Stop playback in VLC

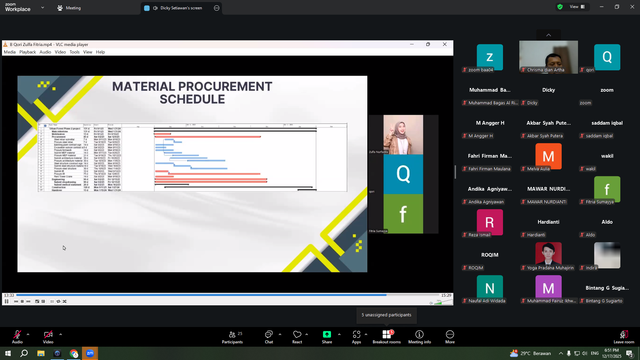[x=22, y=301]
